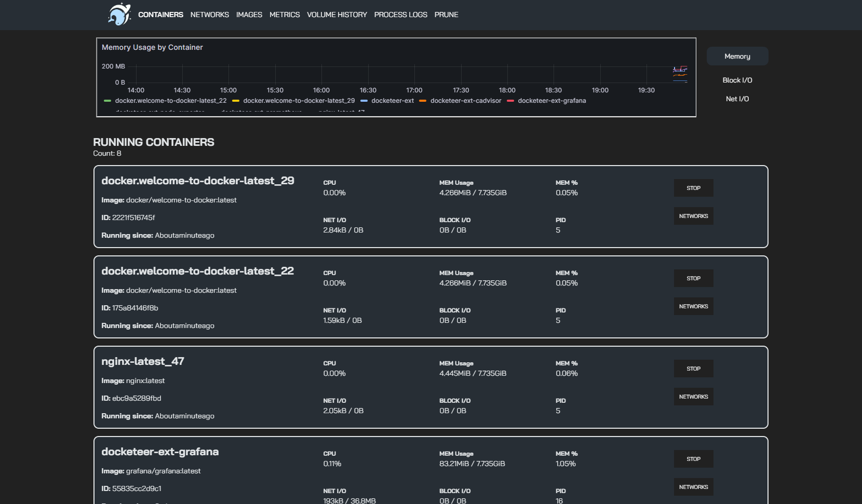Screen dimensions: 862x504
Task: View the VOLUME HISTORY tab
Action: coord(337,15)
